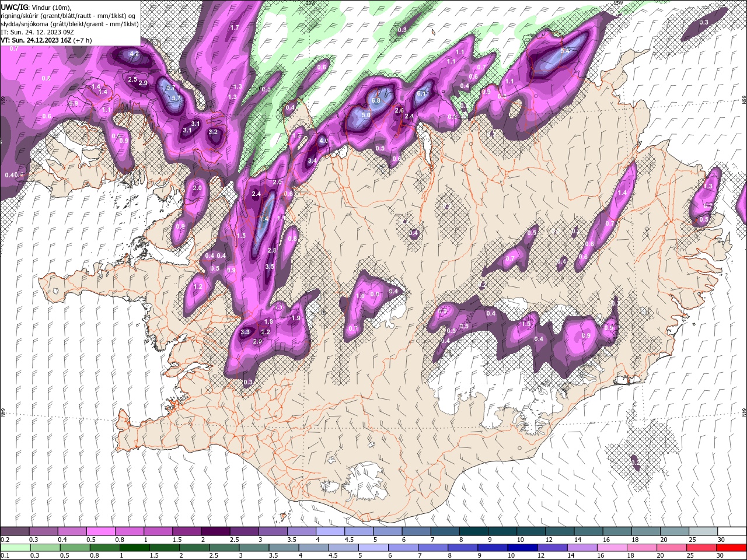Screen dimensions: 747x560
Task: Click lower legend swatch between 10 and 12
Action: click(x=522, y=548)
